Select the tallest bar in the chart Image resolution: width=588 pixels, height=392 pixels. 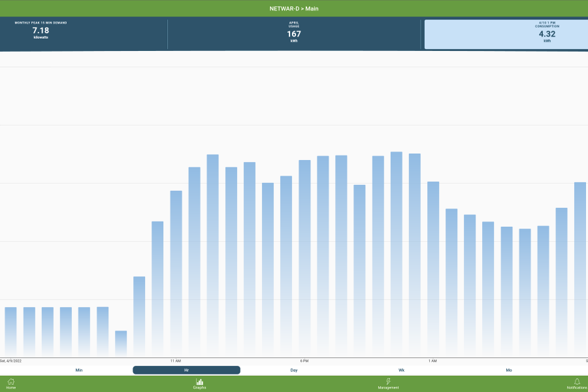[396, 255]
